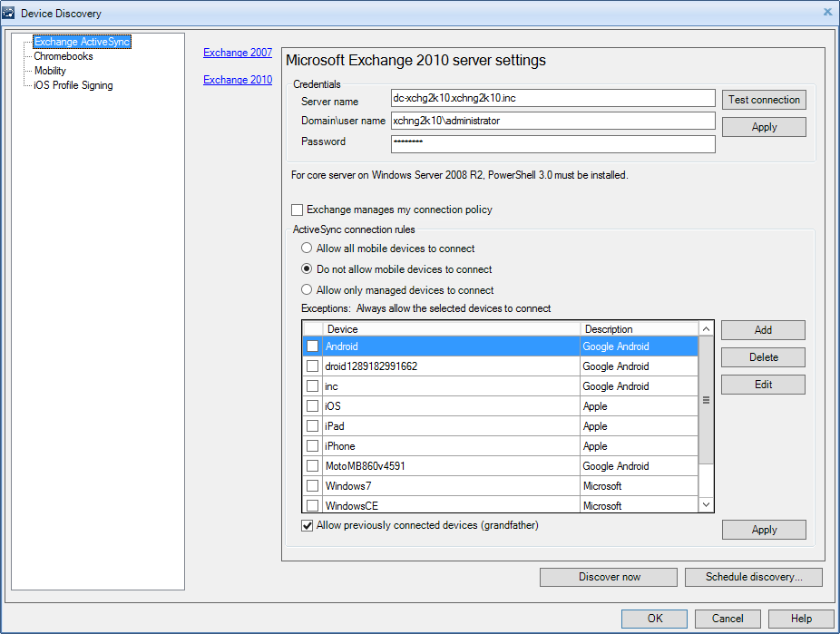Open the Exchange 2010 link
This screenshot has width=840, height=634.
[238, 80]
